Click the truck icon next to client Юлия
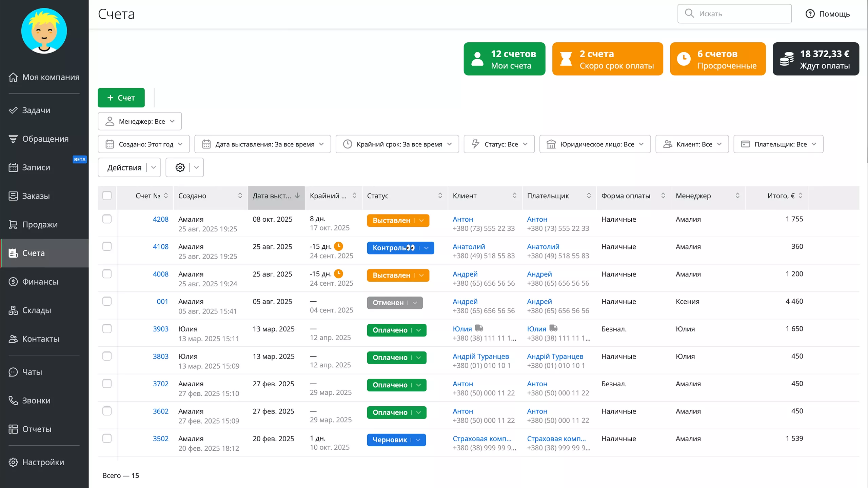The image size is (868, 488). 479,328
